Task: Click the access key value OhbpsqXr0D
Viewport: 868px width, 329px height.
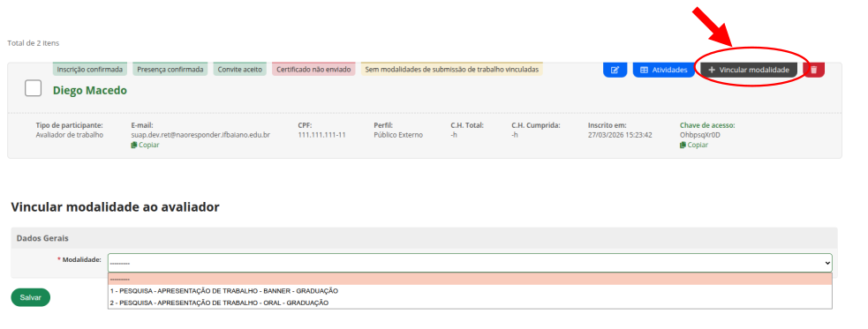Action: point(699,135)
